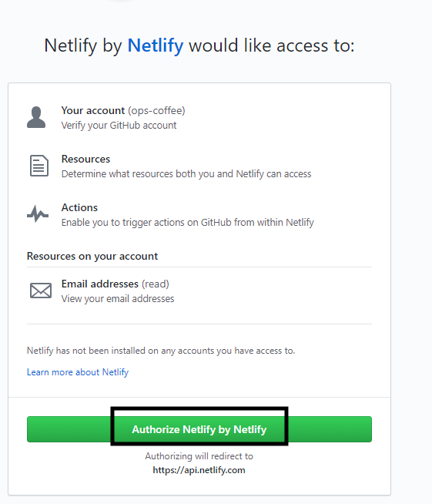
Task: Select the ops-coffee username text
Action: pyautogui.click(x=156, y=110)
